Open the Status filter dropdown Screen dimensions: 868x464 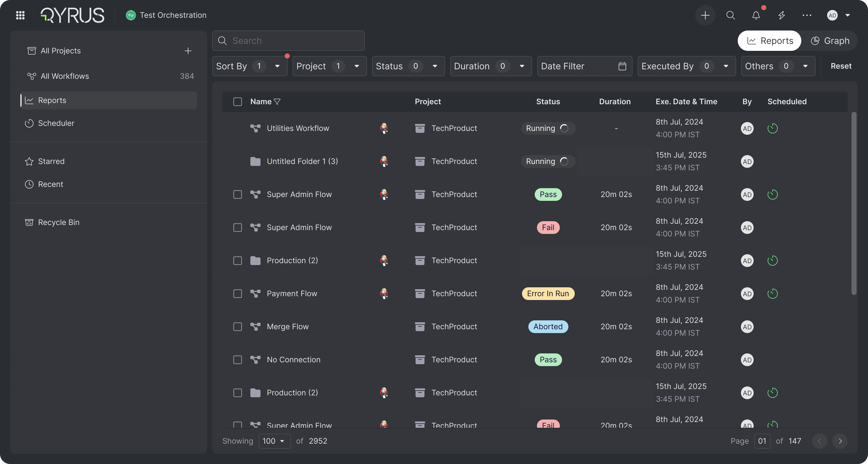408,66
